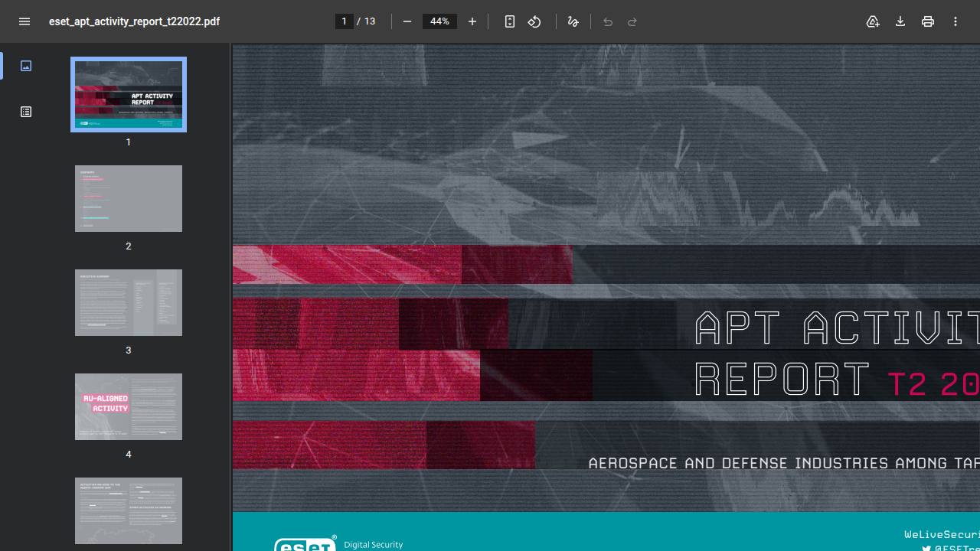This screenshot has width=980, height=551.
Task: Toggle the sidebar with hamburger menu icon
Action: click(24, 21)
